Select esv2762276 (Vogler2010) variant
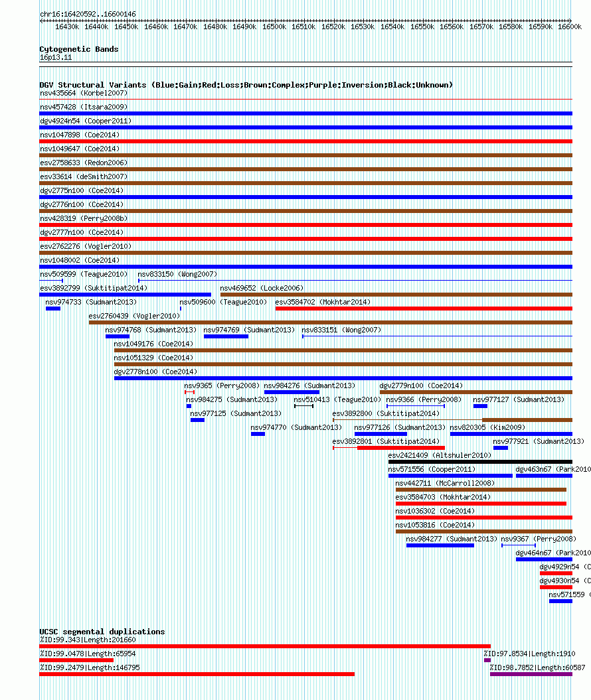 [86, 246]
